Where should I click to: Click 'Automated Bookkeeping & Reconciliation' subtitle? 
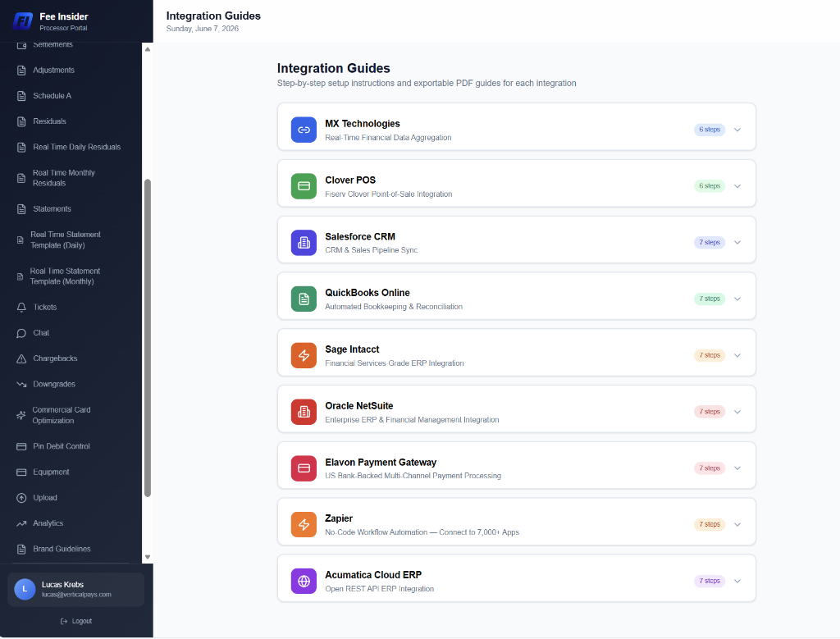[394, 307]
